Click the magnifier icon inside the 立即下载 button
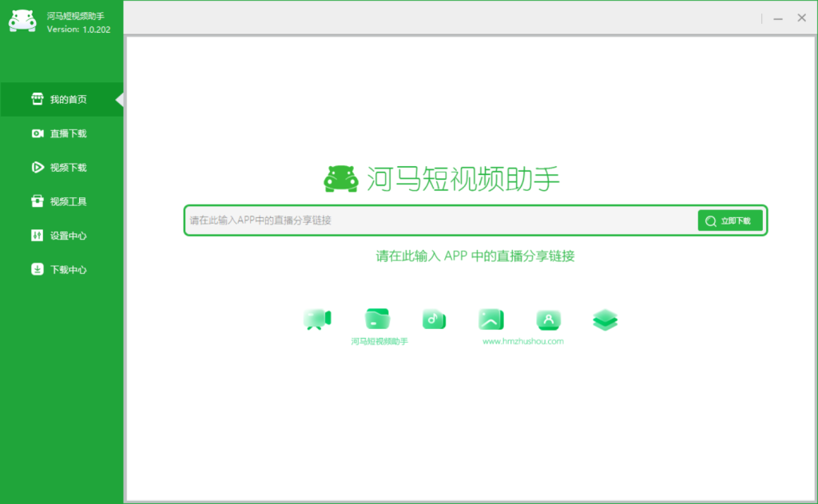The image size is (818, 504). click(x=711, y=220)
